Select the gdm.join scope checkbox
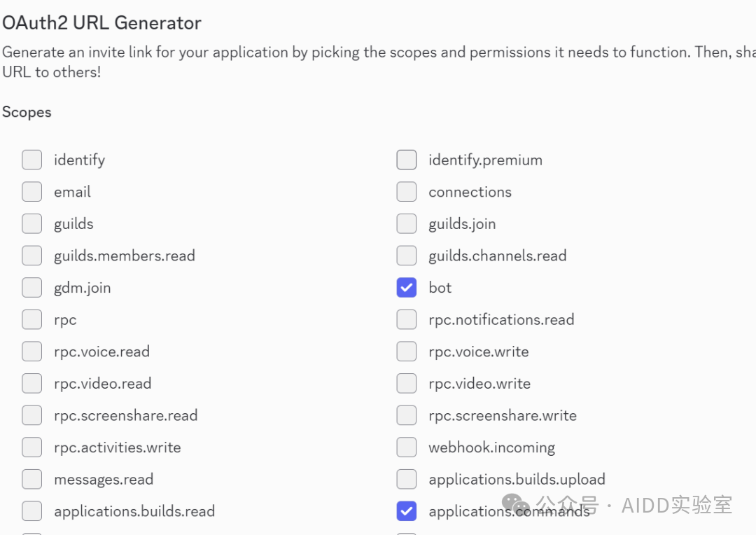This screenshot has height=535, width=756. coord(31,288)
